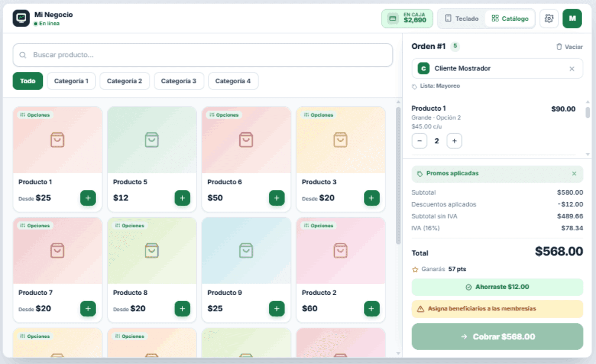Add Producto 5 to the order

[182, 198]
